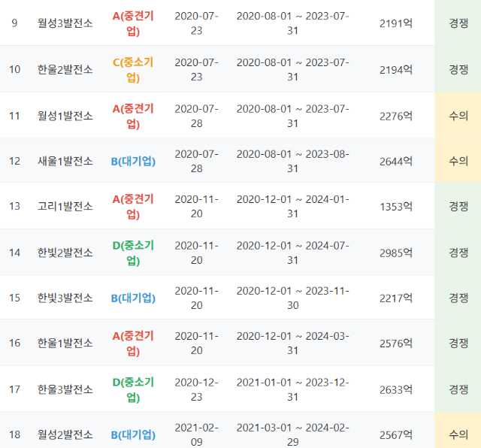This screenshot has width=481, height=448.
Task: Click the 월성3발전소 name in row 9
Action: point(65,23)
